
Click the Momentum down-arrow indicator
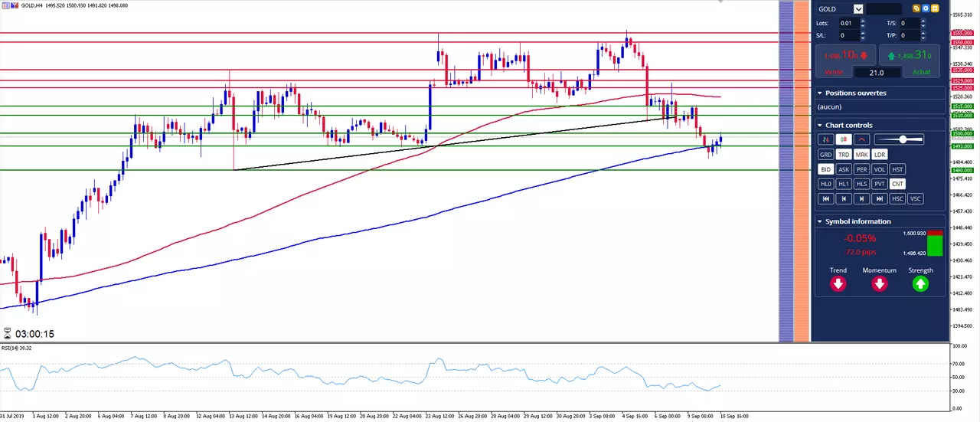[879, 284]
